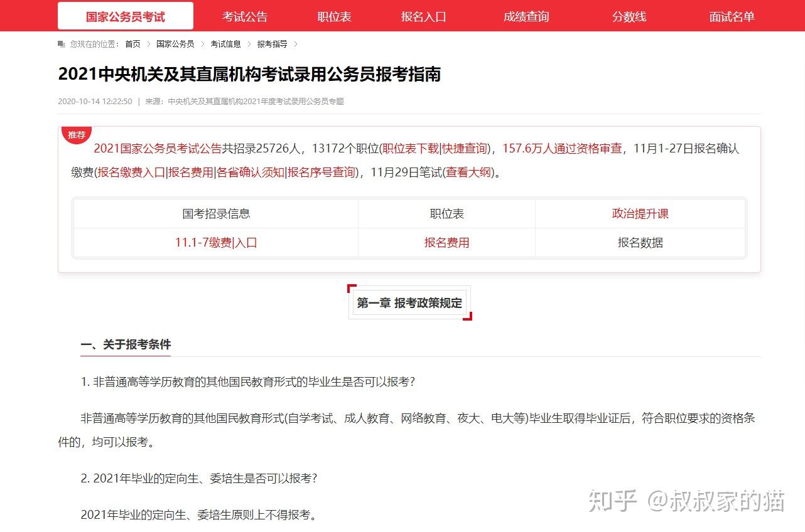Go to 首页 via breadcrumb
The width and height of the screenshot is (805, 532).
pos(132,44)
